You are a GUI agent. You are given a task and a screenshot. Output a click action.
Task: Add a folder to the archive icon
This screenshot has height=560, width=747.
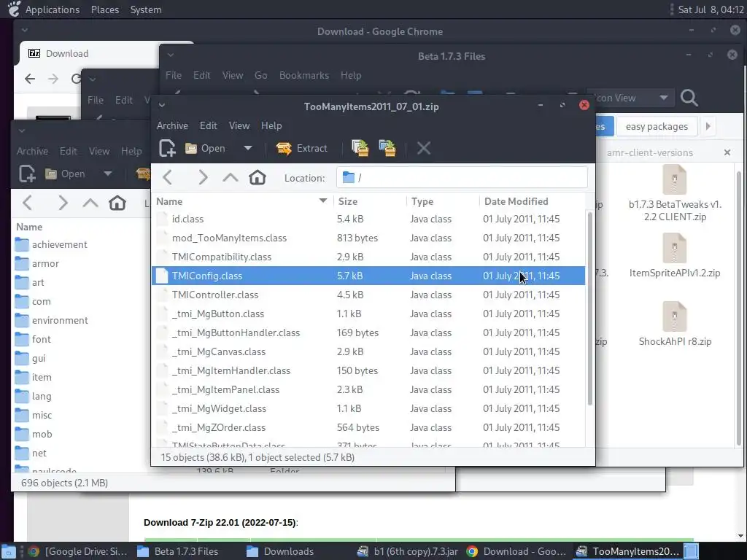(387, 148)
